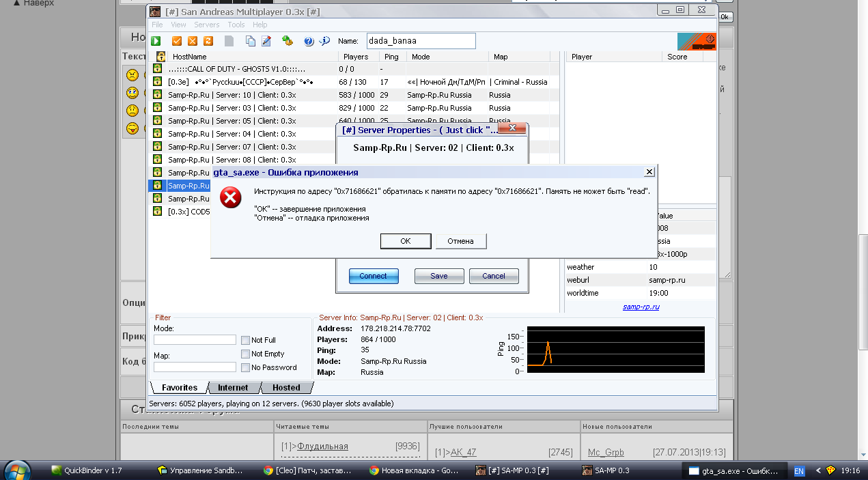Screen dimensions: 868x480
Task: Switch to the Internet tab
Action: tap(233, 388)
